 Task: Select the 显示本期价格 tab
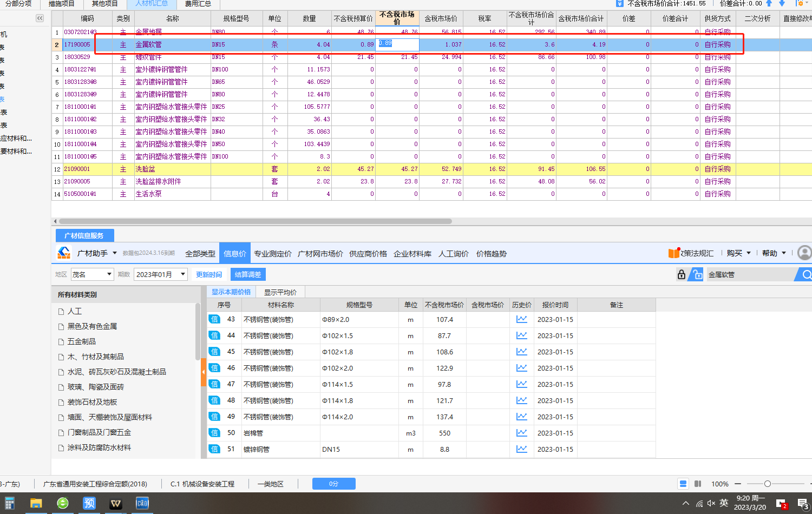(231, 292)
